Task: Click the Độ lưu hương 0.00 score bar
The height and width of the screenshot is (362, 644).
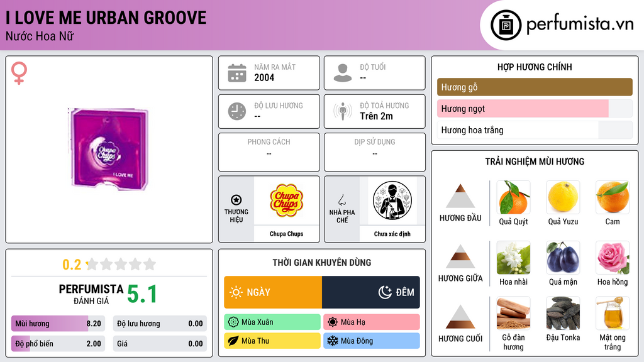Action: click(160, 324)
